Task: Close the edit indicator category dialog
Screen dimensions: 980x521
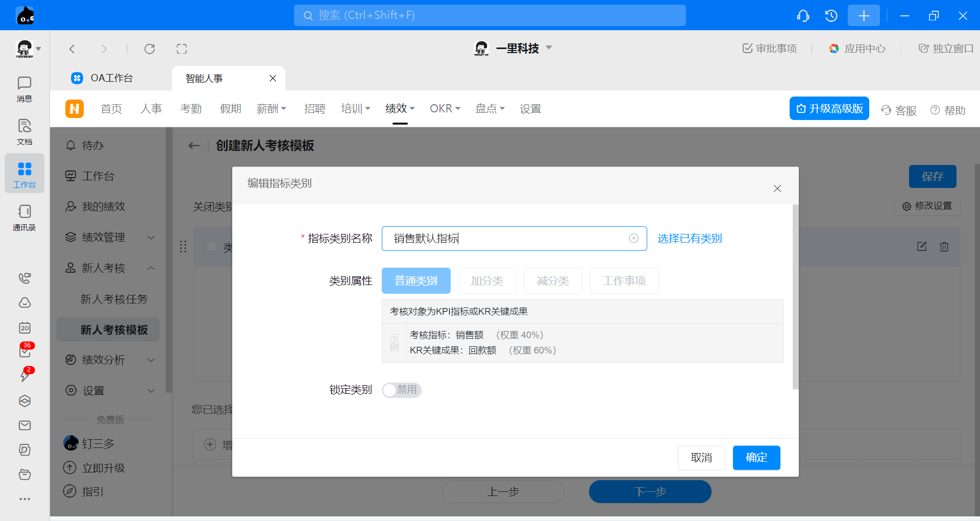Action: coord(777,188)
